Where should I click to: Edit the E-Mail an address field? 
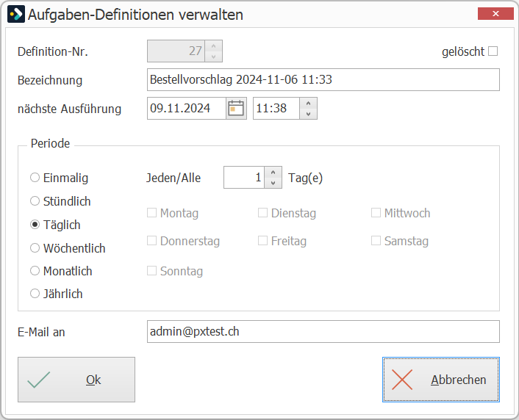pos(323,331)
